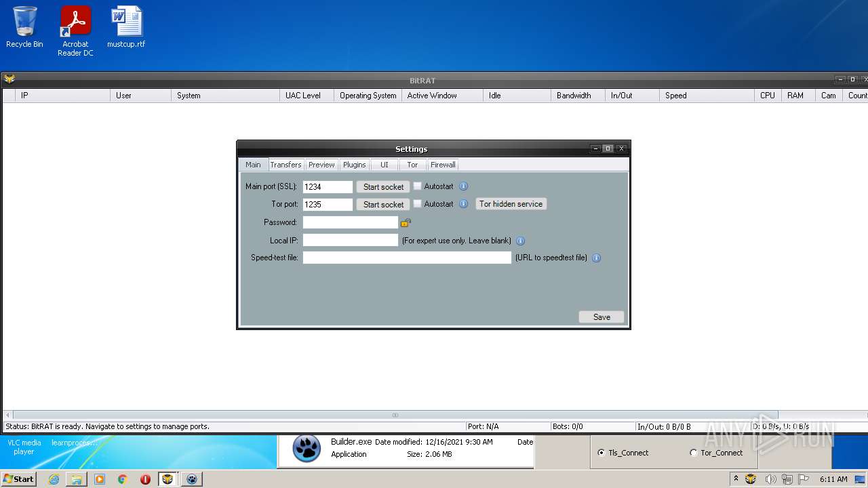868x488 pixels.
Task: Open the Acrobat Reader DC shortcut
Action: point(75,31)
